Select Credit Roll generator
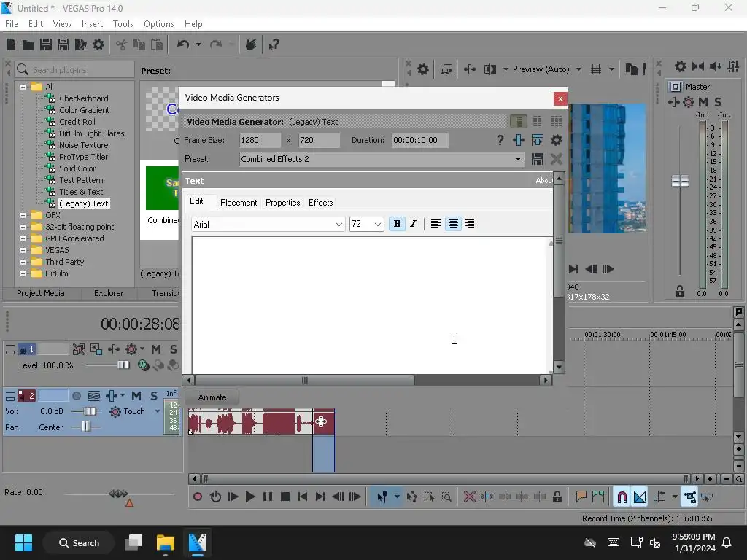The width and height of the screenshot is (747, 560). 77,122
